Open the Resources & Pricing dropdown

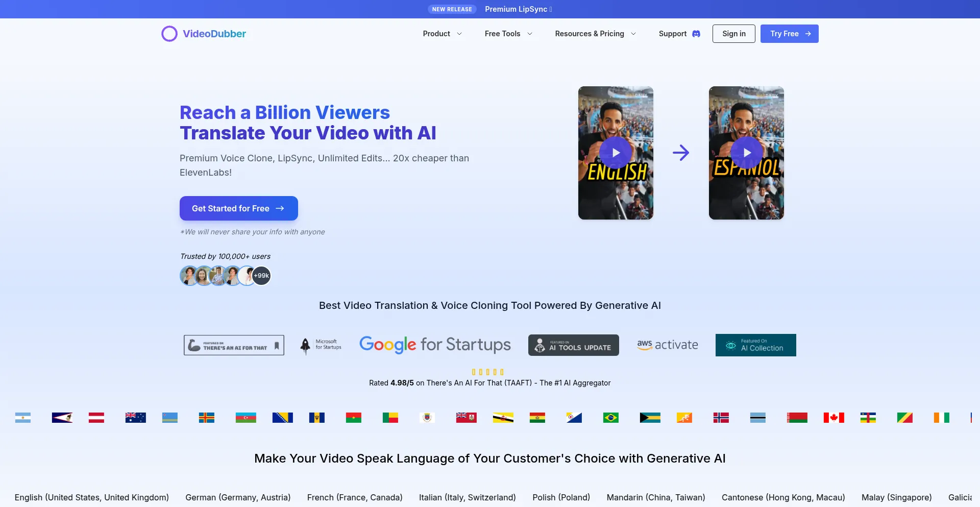(x=595, y=34)
